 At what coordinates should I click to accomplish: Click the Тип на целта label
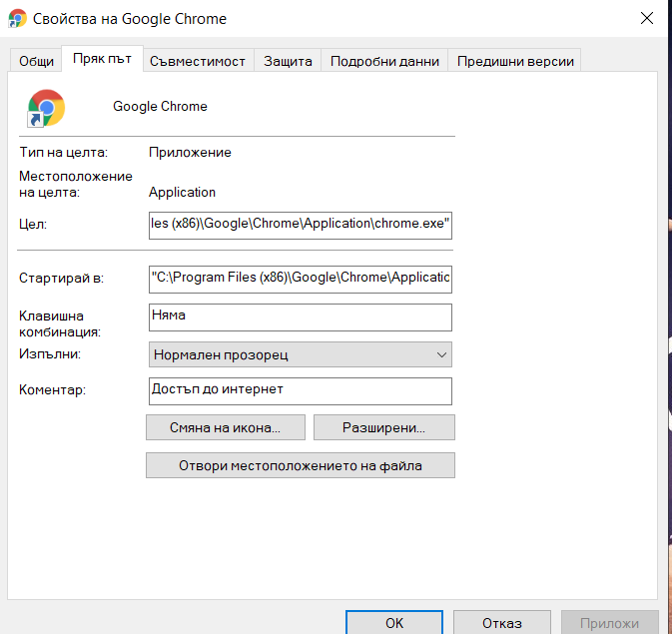coord(64,152)
